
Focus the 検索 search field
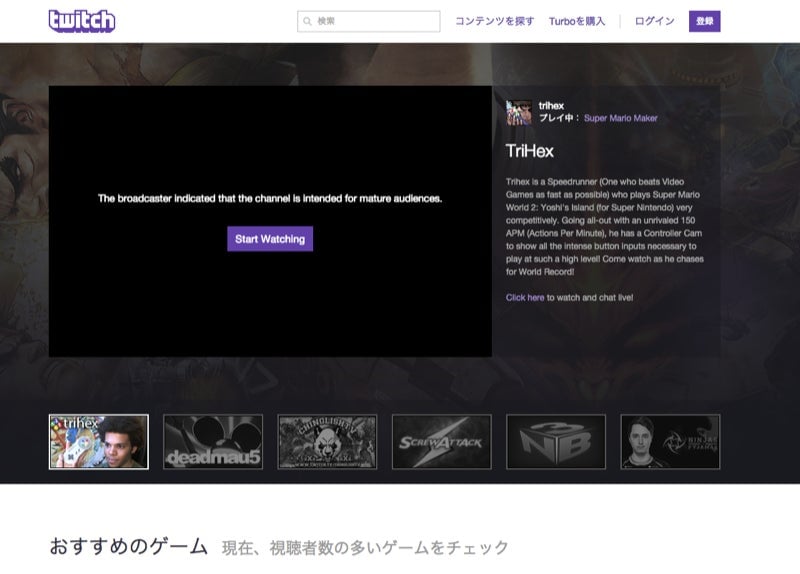click(x=375, y=21)
